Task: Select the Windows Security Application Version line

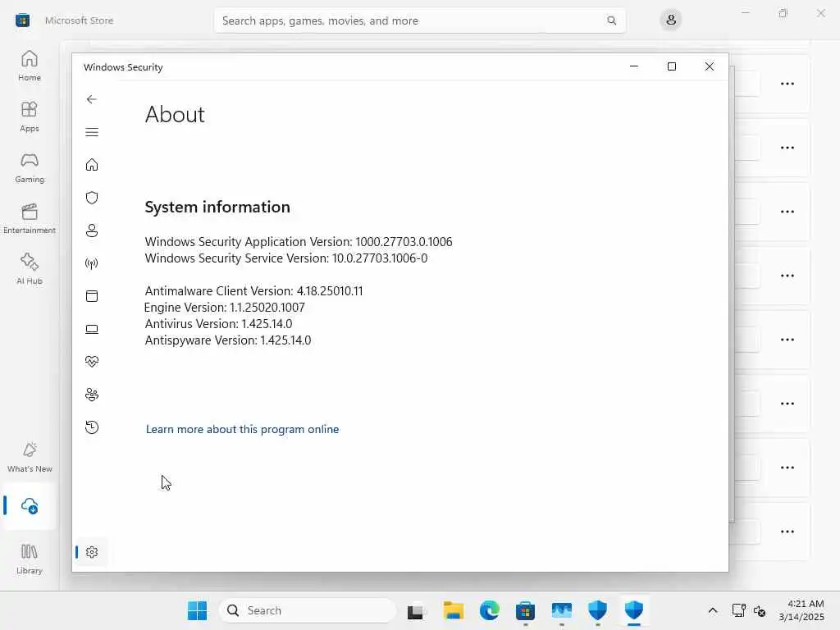Action: 299,242
